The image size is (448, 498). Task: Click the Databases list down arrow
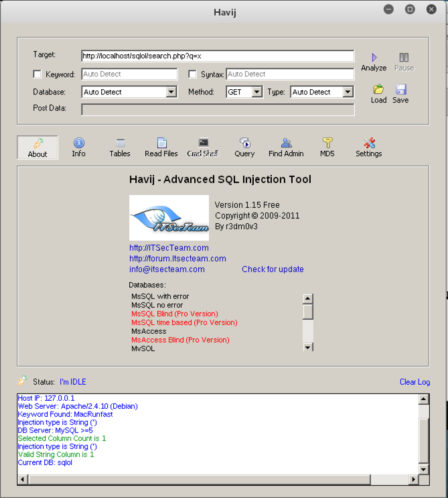coord(307,347)
